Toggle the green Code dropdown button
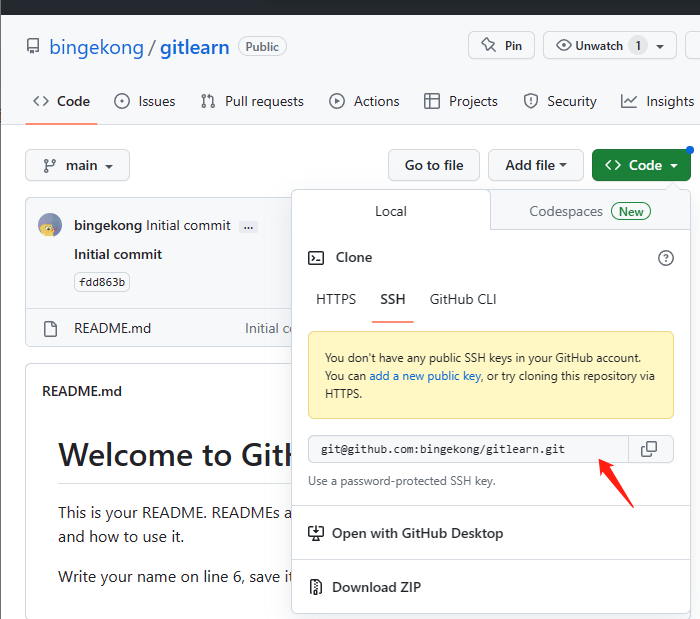 641,165
